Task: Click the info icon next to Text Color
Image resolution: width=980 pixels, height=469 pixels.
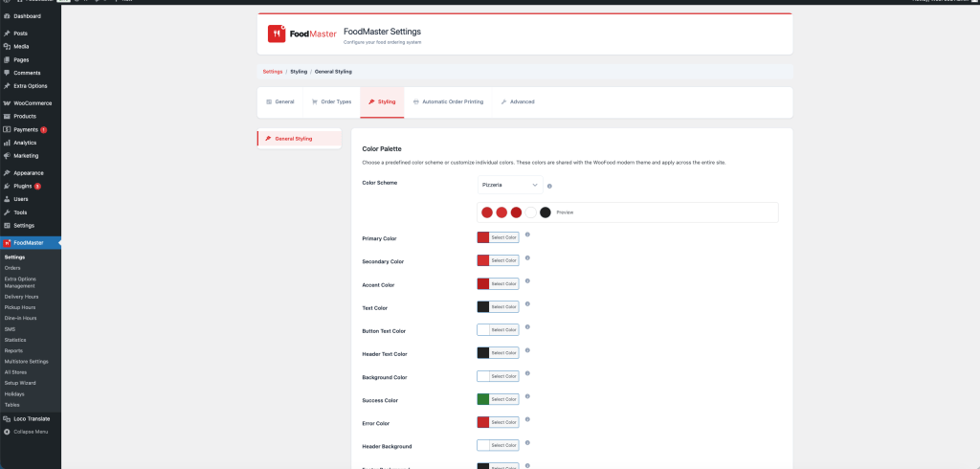Action: (527, 304)
